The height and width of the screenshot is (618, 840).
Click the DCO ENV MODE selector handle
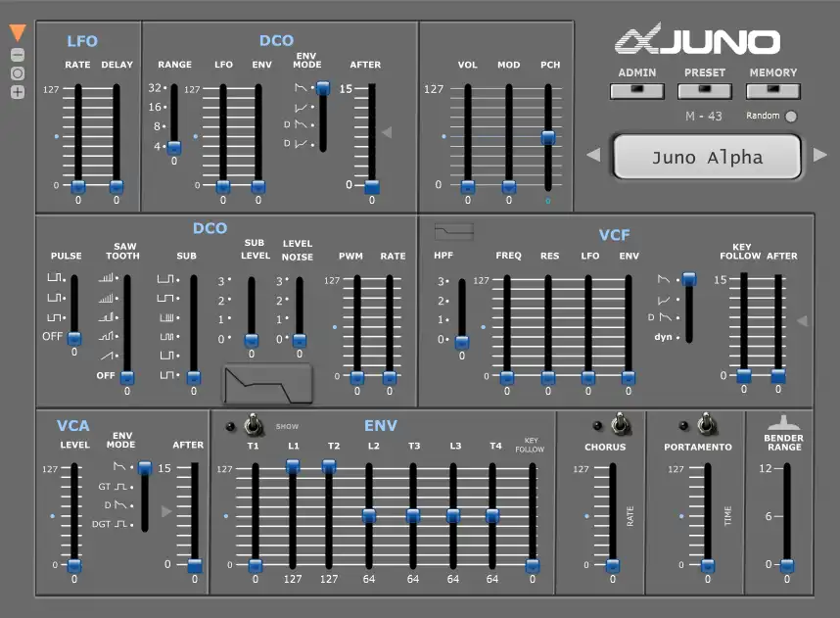(322, 88)
